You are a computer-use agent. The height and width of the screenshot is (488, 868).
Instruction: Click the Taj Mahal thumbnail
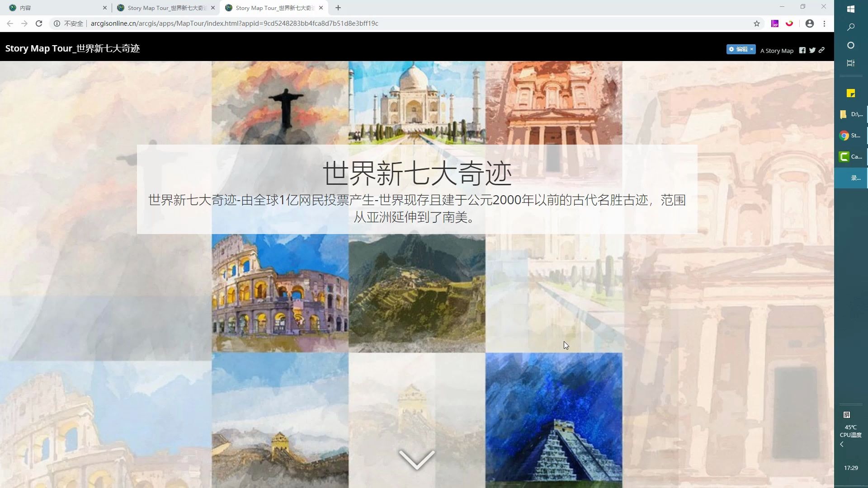coord(417,103)
